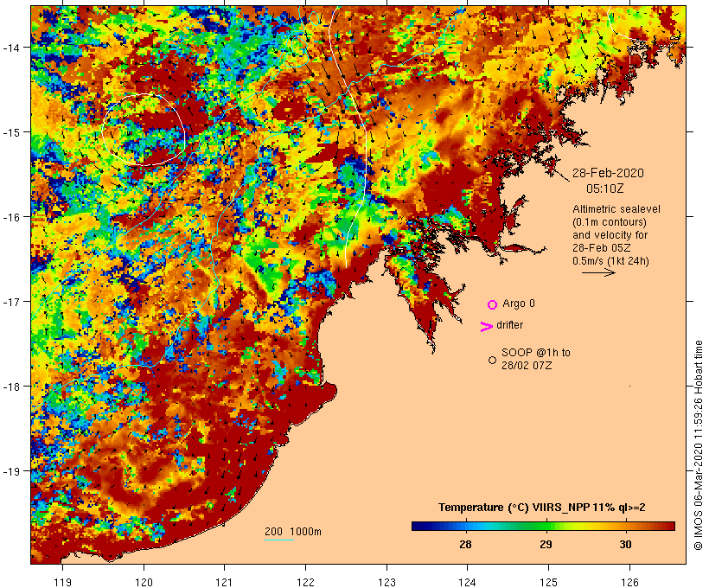Click the magenta drifter arrow symbol

(x=486, y=326)
